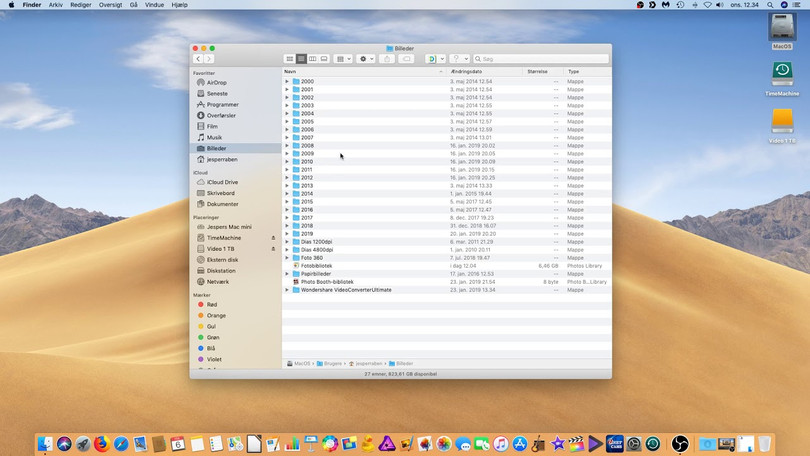This screenshot has width=810, height=456.
Task: Eject the Video 1 TB volume in sidebar
Action: [x=273, y=249]
